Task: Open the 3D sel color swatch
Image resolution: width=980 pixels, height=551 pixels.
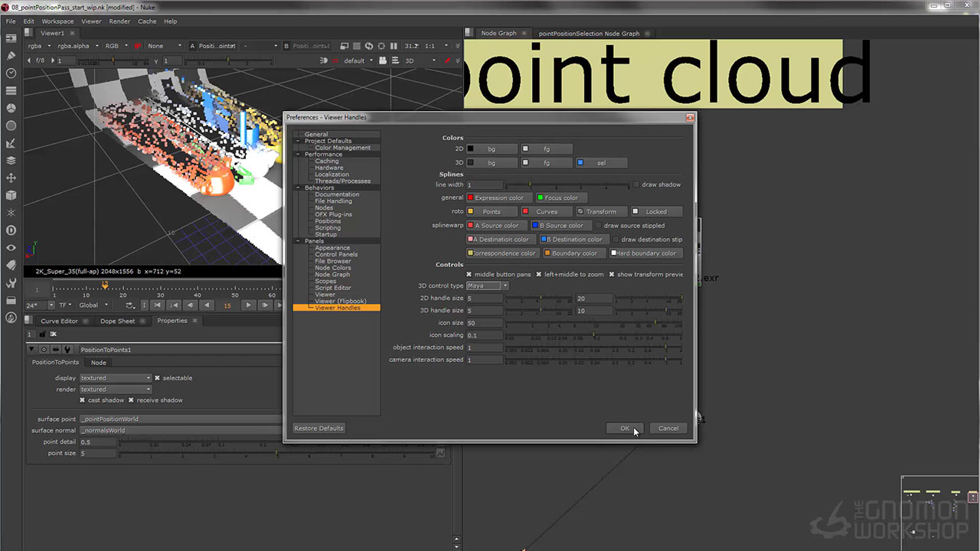Action: click(x=602, y=163)
